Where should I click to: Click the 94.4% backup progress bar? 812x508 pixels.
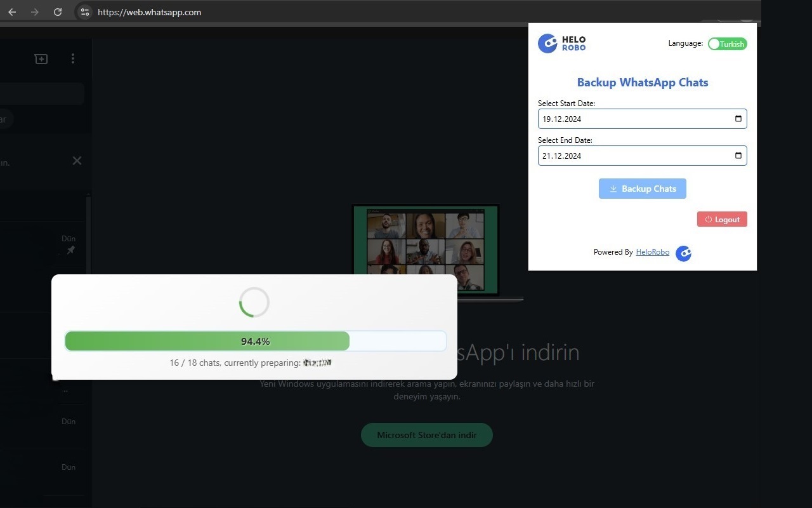[256, 341]
